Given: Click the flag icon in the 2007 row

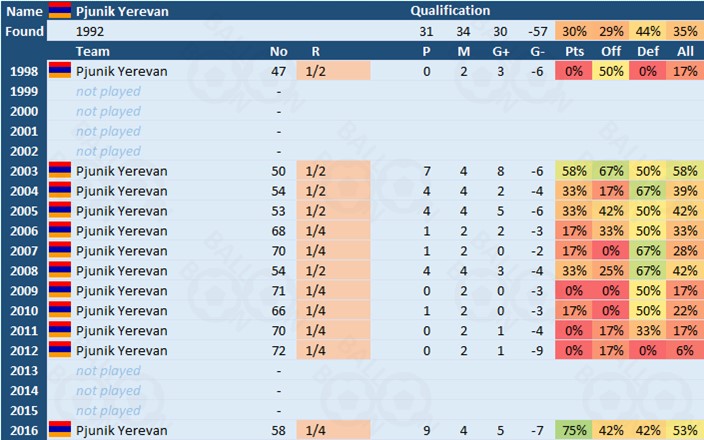Looking at the screenshot, I should click(x=60, y=251).
